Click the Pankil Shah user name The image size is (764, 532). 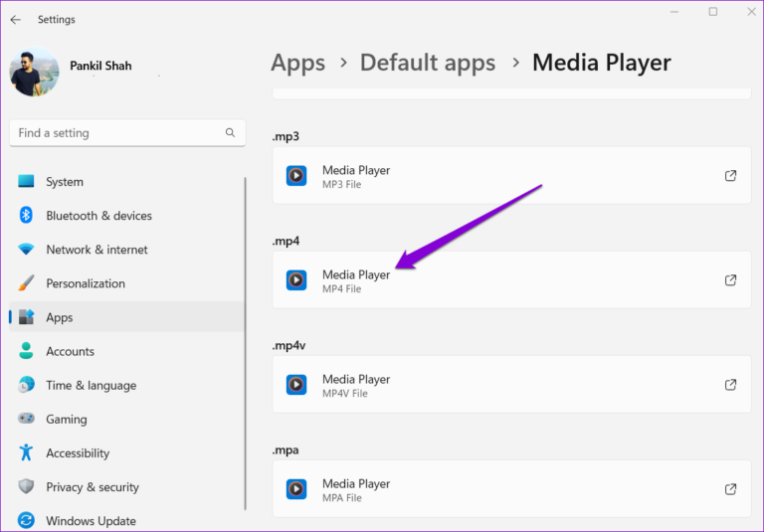pos(100,66)
